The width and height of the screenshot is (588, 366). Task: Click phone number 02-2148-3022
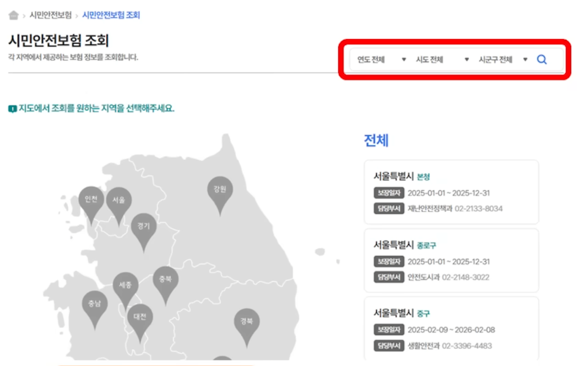coord(466,277)
